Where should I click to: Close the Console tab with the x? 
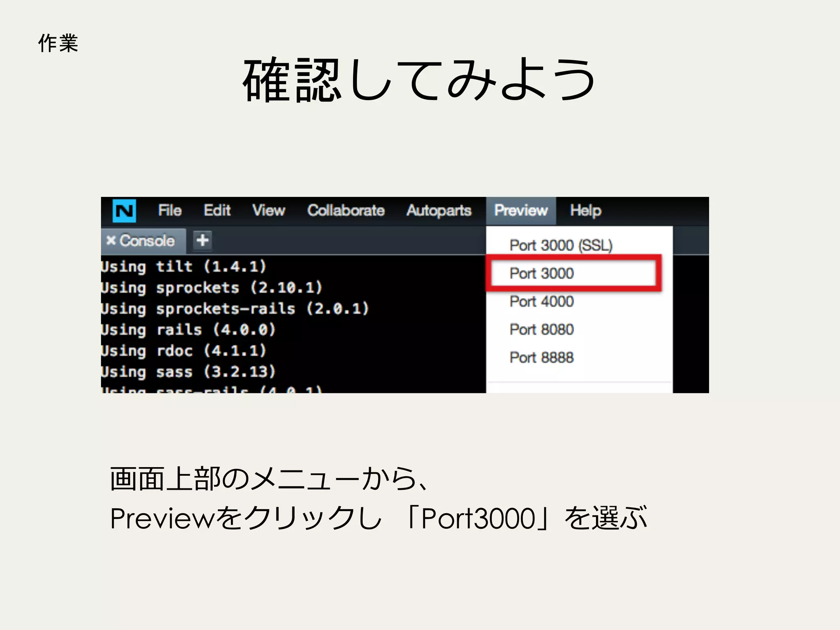(111, 240)
